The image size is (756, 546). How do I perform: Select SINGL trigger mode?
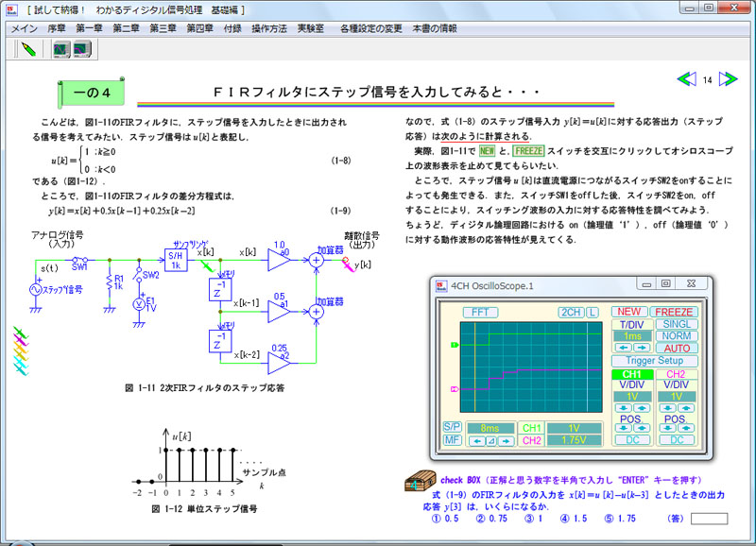pos(677,324)
